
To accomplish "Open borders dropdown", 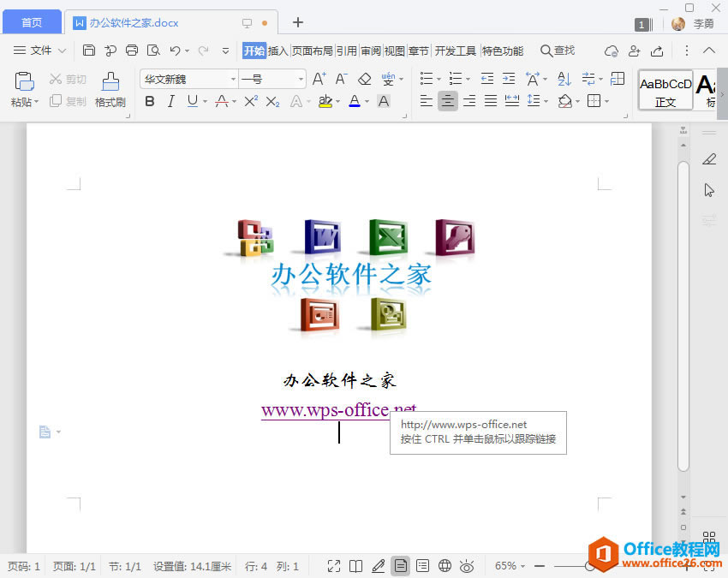I will pyautogui.click(x=607, y=101).
